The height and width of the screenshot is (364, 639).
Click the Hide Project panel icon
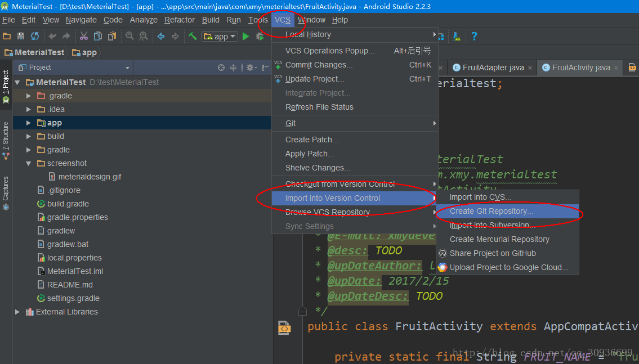(x=265, y=68)
